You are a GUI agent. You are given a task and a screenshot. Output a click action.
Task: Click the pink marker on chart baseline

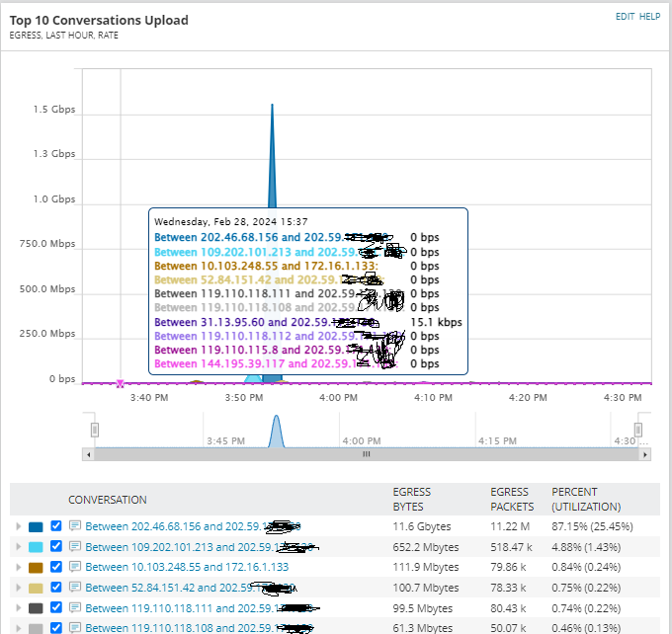(x=120, y=383)
